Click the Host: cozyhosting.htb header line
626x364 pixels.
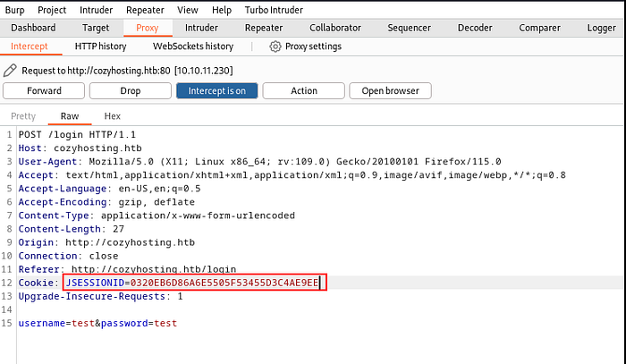(x=80, y=148)
